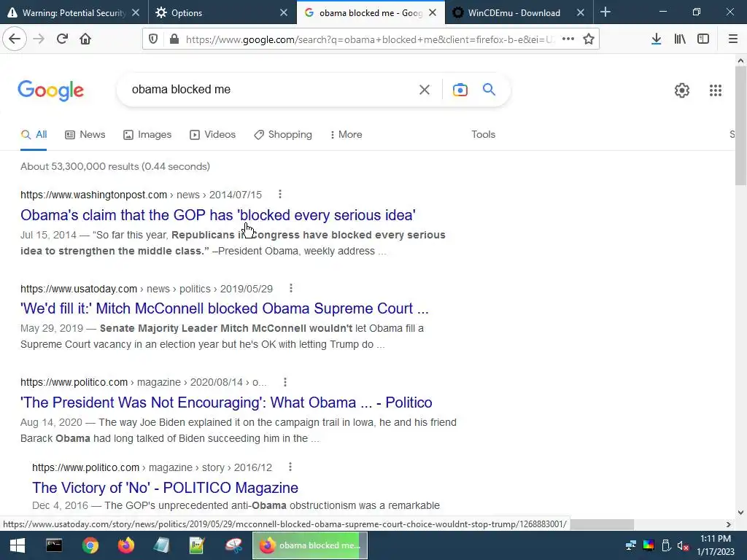
Task: Open the Windows Start menu
Action: (x=18, y=545)
